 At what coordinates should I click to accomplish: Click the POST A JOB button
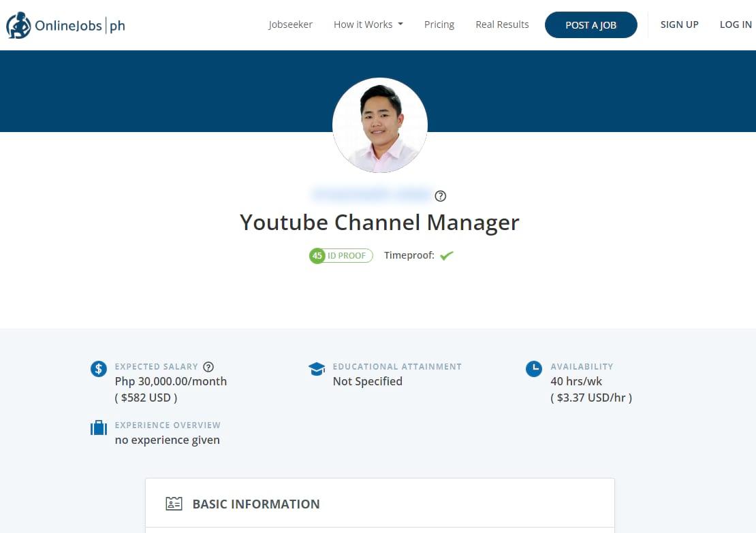tap(590, 25)
